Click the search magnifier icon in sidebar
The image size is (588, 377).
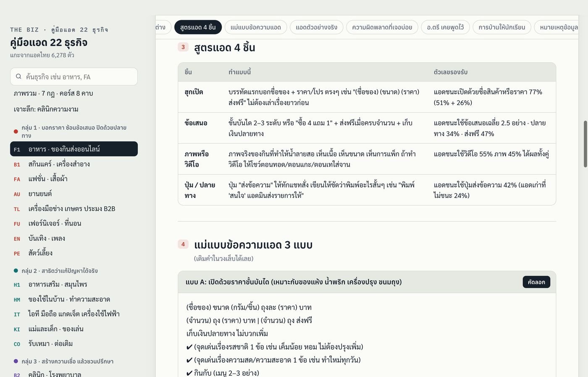coord(18,76)
